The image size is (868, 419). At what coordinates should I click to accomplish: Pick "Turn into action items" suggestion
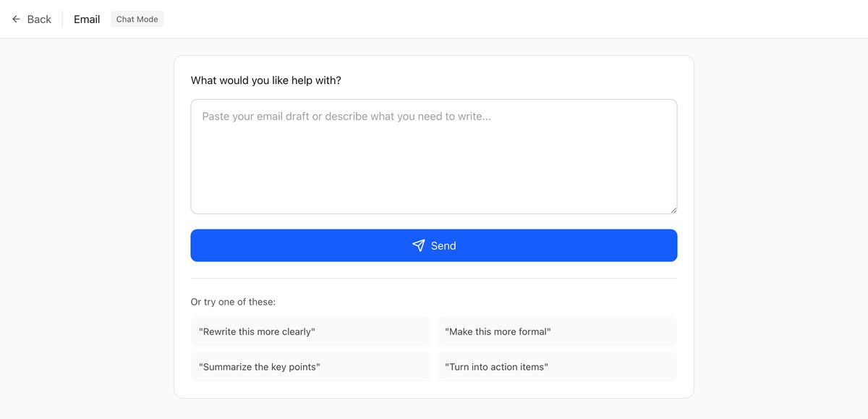click(557, 367)
